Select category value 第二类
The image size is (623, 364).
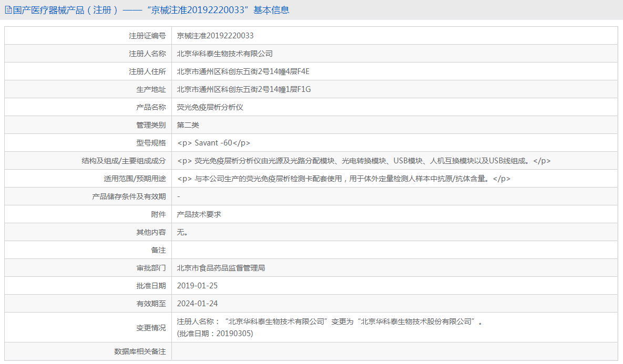click(x=188, y=125)
